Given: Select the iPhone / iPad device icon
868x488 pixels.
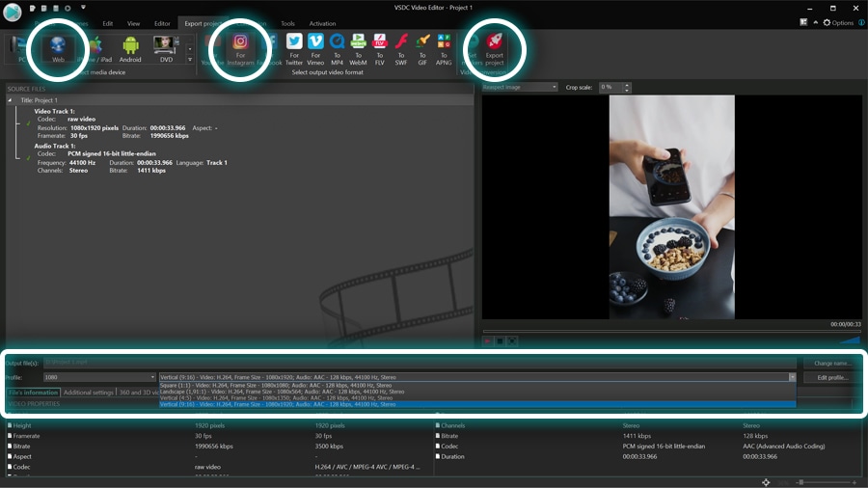Looking at the screenshot, I should [x=96, y=49].
